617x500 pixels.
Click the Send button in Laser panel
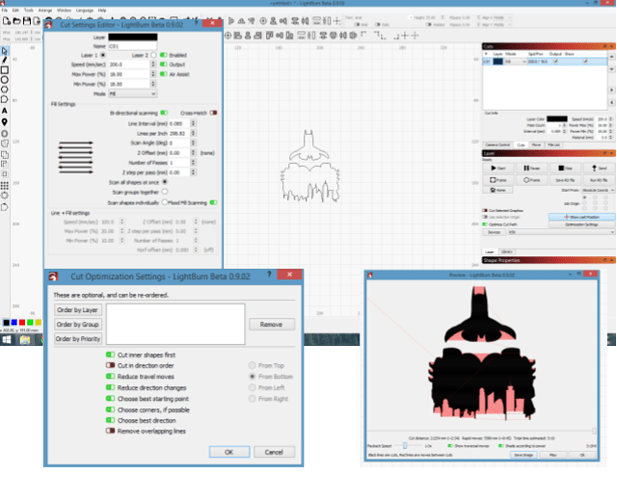(x=599, y=168)
